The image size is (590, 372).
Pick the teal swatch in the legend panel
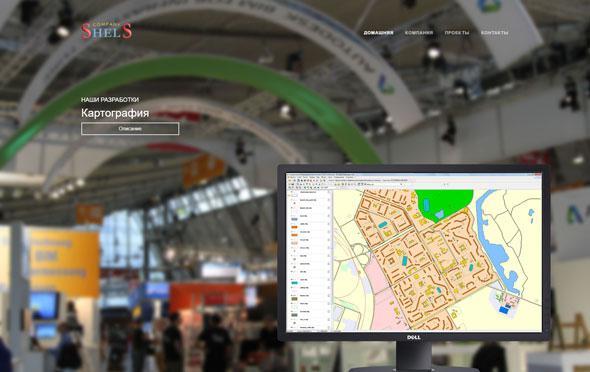(x=294, y=283)
